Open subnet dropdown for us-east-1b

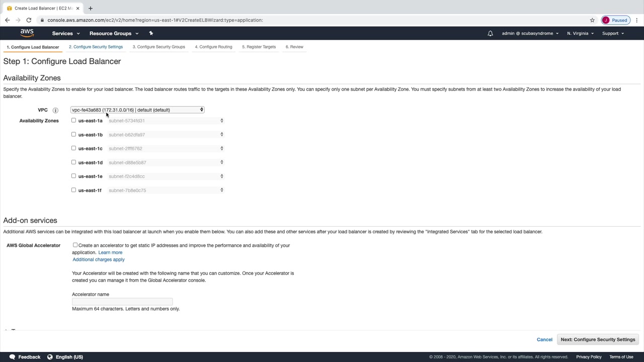click(x=166, y=135)
